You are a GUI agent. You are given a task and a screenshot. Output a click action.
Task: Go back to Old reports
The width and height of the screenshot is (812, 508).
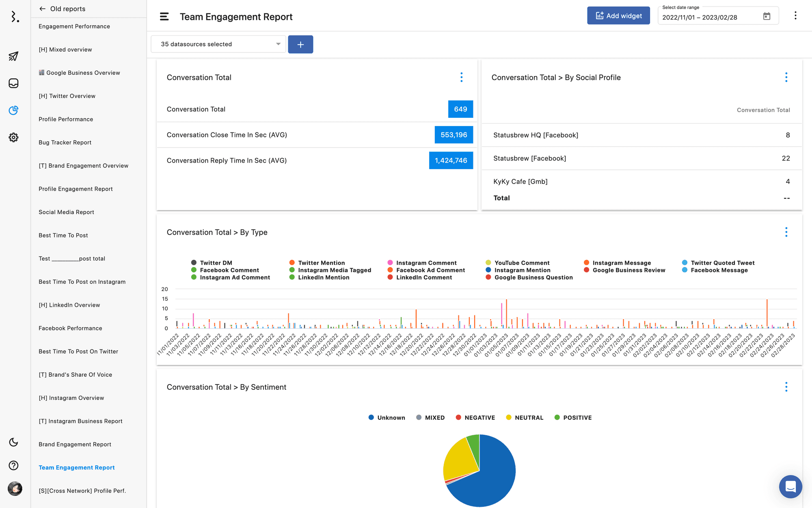(x=43, y=9)
